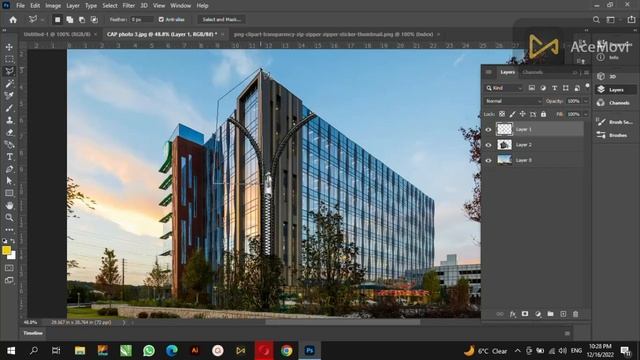Image resolution: width=640 pixels, height=360 pixels.
Task: Click Add layer style fx icon
Action: click(x=513, y=314)
